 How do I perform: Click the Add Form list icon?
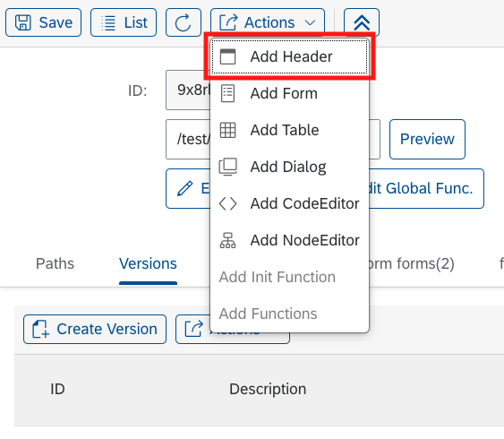tap(228, 93)
